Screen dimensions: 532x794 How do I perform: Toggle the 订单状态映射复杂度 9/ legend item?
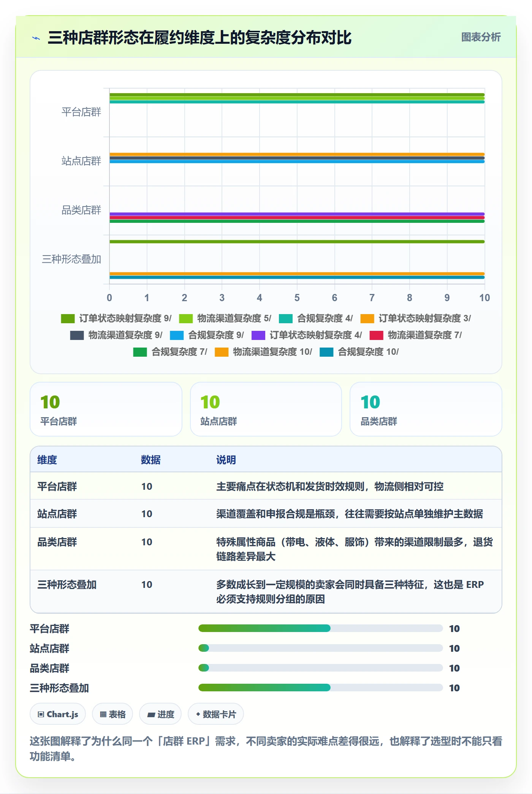[x=116, y=318]
